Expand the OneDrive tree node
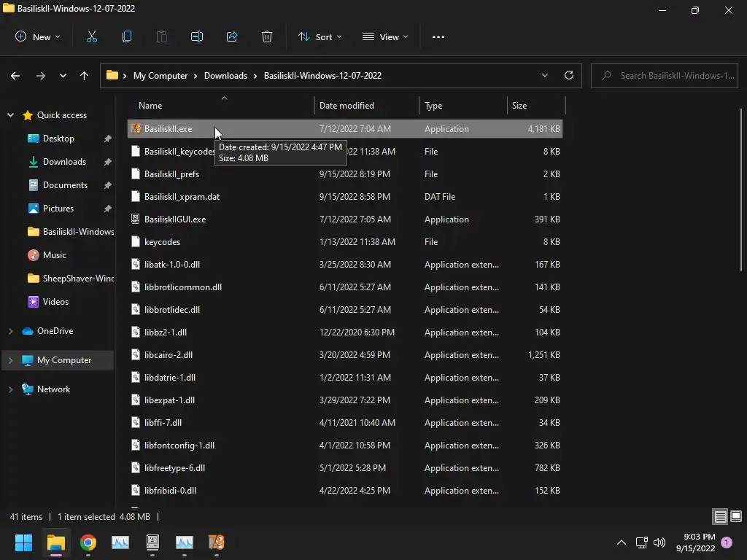 coord(10,331)
